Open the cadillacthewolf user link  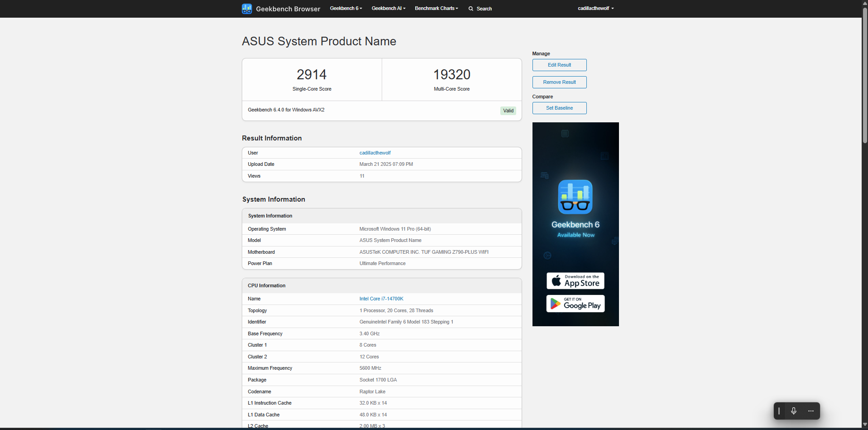pos(375,153)
